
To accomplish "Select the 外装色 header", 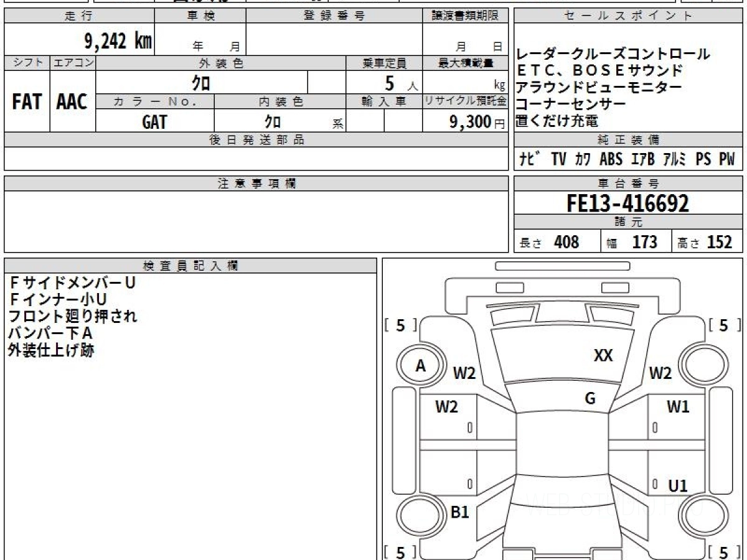I will (221, 63).
